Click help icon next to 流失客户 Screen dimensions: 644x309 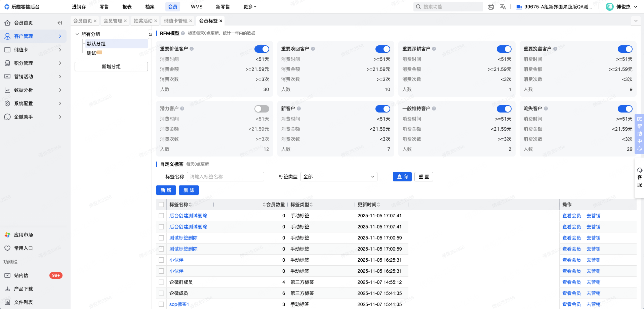pos(546,108)
